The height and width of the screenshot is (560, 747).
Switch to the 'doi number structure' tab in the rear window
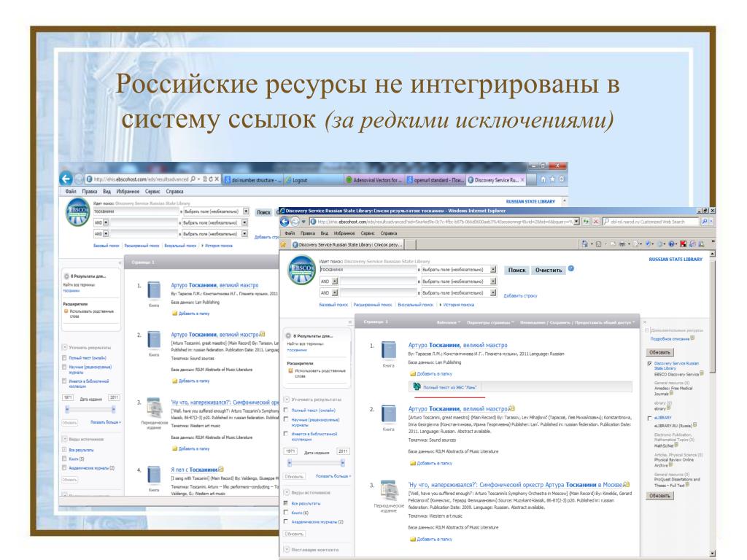pyautogui.click(x=252, y=180)
